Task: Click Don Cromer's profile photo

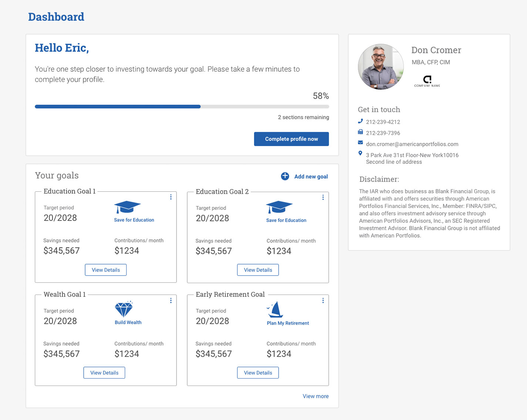Action: click(x=380, y=67)
